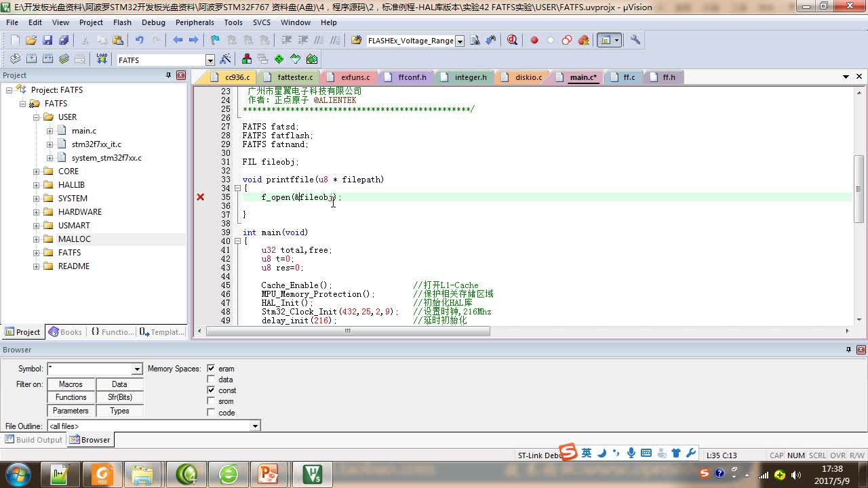Open Manage Project Items icon
This screenshot has width=868, height=488.
246,59
